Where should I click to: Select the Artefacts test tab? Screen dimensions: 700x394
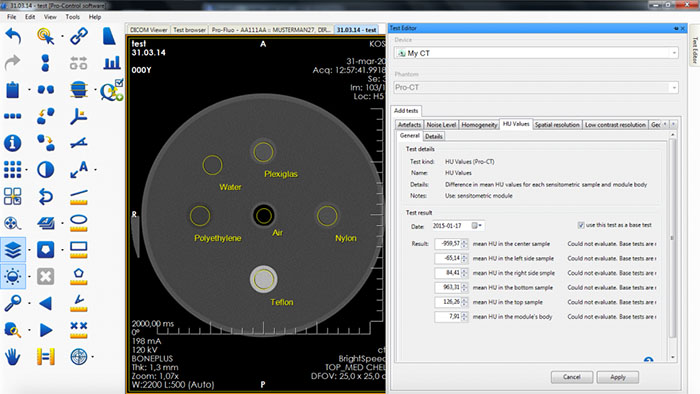(409, 124)
